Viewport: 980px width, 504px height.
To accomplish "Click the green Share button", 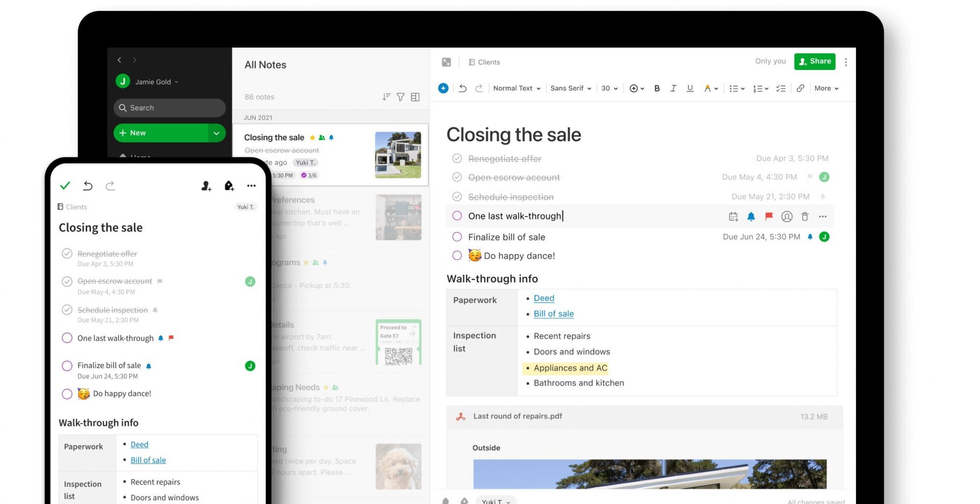I will pyautogui.click(x=815, y=61).
